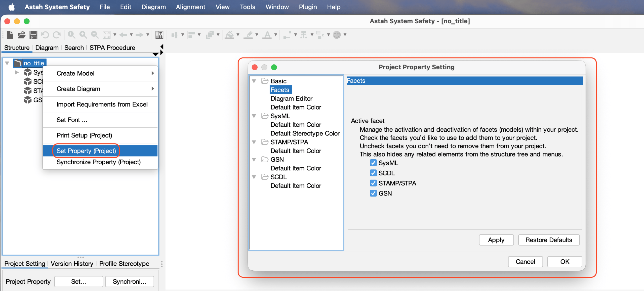The width and height of the screenshot is (644, 291).
Task: Collapse the no_title root node disclosure triangle
Action: (x=7, y=63)
